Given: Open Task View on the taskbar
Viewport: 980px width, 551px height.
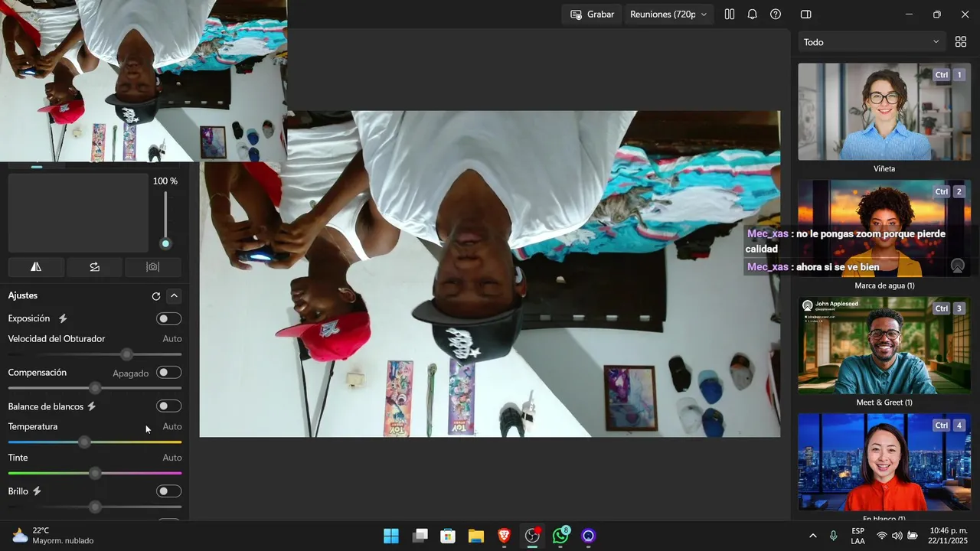Looking at the screenshot, I should coord(420,536).
